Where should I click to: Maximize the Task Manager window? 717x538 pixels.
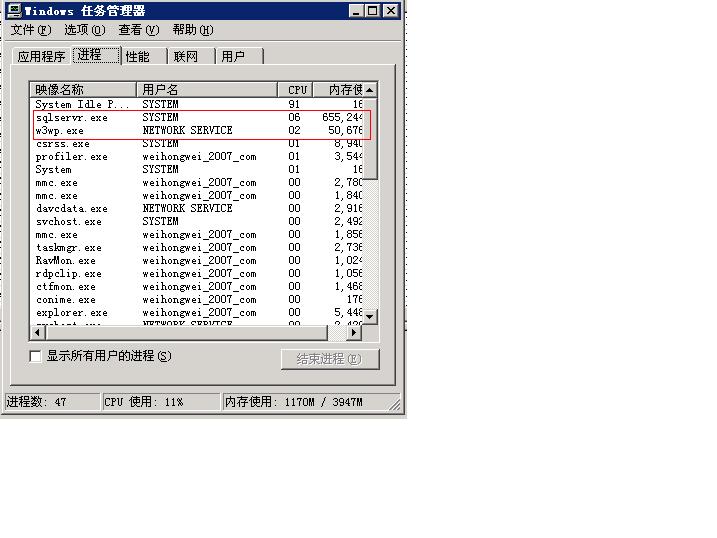click(x=373, y=11)
